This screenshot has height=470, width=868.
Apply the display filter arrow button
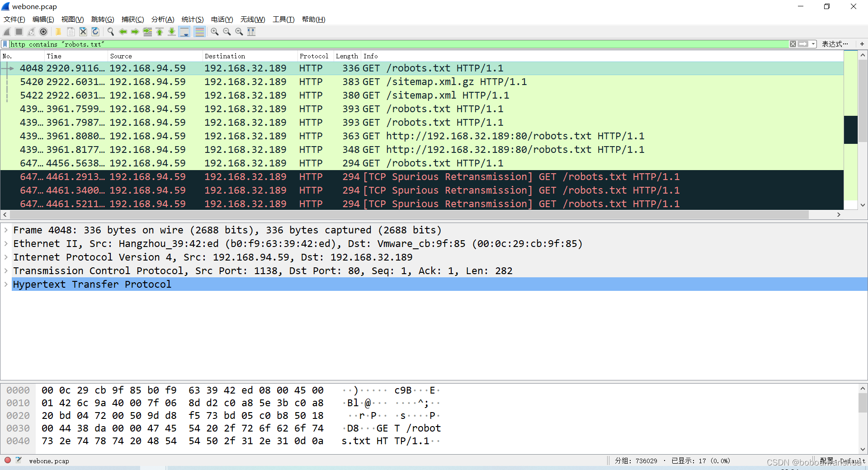pyautogui.click(x=803, y=44)
